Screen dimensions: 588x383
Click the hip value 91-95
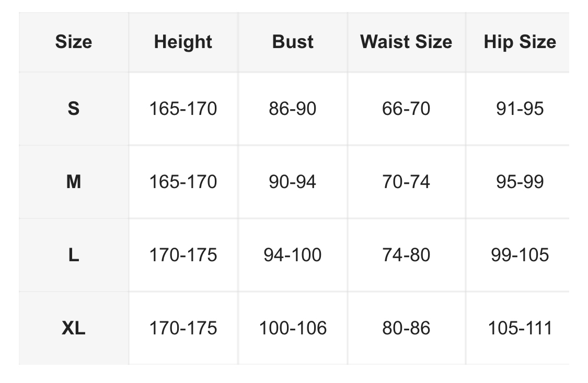coord(520,109)
